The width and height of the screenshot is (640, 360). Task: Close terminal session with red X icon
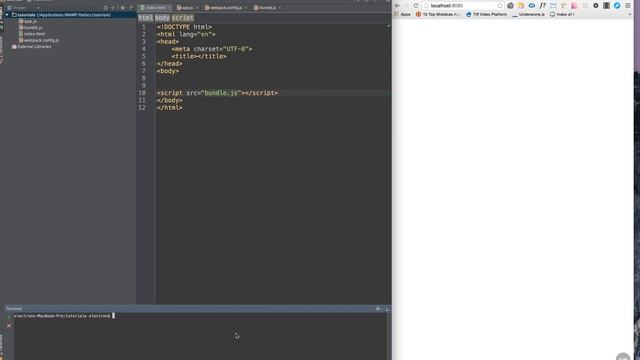point(9,326)
